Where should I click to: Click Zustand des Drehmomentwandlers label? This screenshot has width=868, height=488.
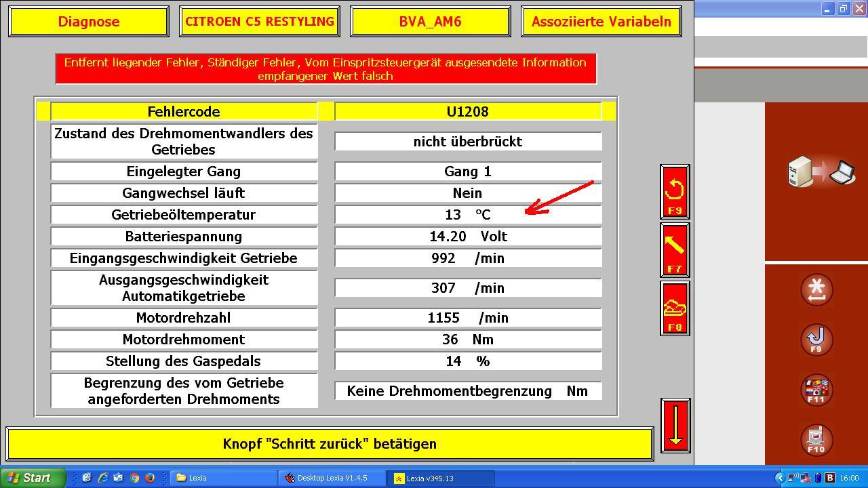184,142
